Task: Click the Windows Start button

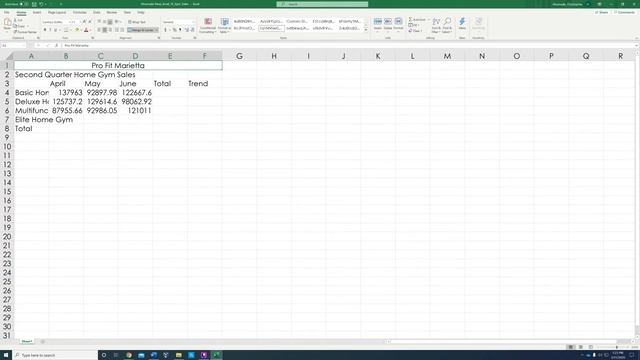Action: click(x=6, y=355)
